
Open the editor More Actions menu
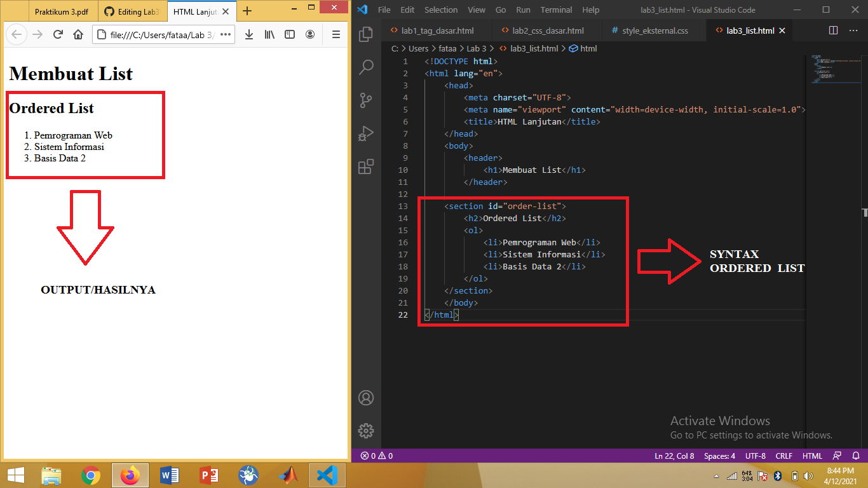(853, 30)
